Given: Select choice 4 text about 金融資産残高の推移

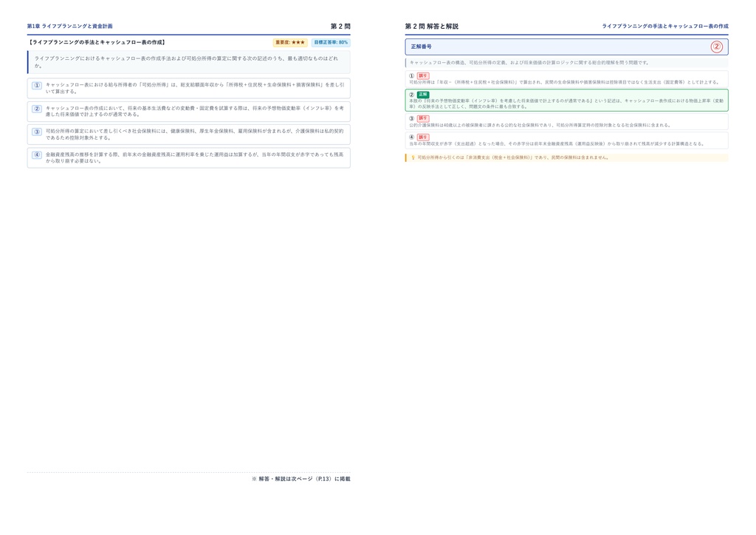Looking at the screenshot, I should point(195,157).
